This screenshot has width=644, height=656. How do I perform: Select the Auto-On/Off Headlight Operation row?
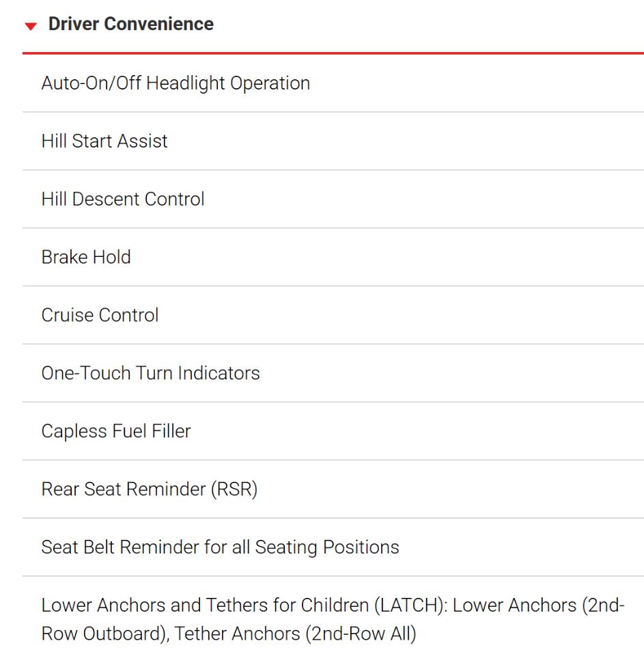pos(333,83)
